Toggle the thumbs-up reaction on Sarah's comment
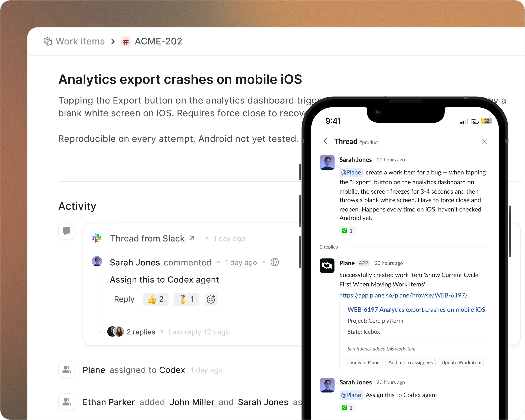 (x=155, y=299)
